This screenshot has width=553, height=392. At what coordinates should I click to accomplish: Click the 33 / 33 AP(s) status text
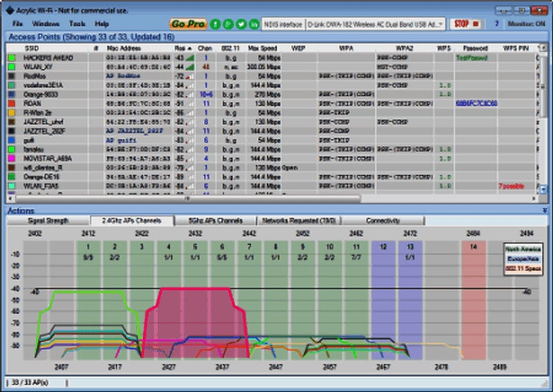point(30,382)
